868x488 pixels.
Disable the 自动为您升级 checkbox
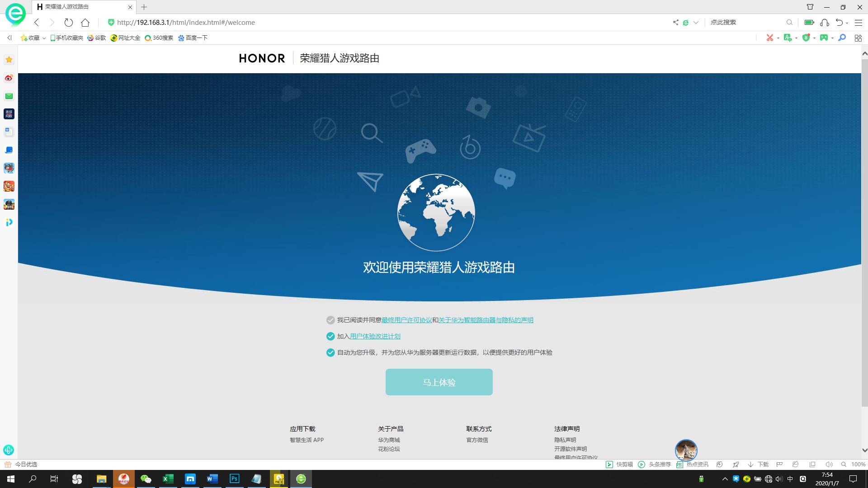point(330,352)
